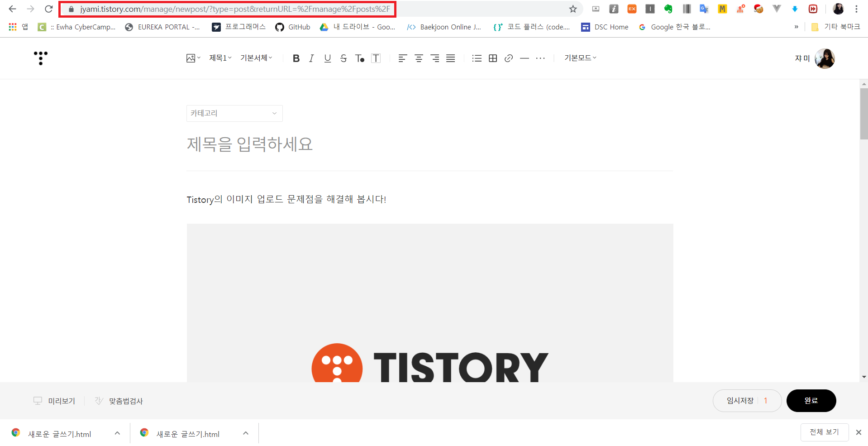This screenshot has height=446, width=868.
Task: Click the TISTORY image in the post
Action: pyautogui.click(x=430, y=303)
